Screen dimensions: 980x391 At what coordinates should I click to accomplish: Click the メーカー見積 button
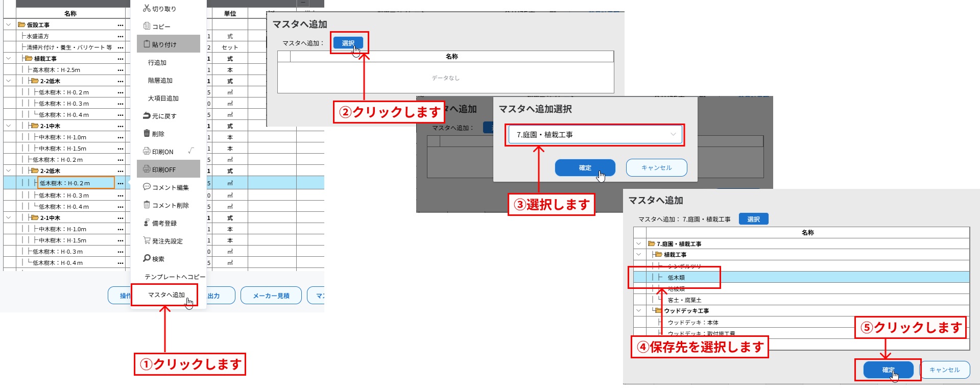click(271, 296)
